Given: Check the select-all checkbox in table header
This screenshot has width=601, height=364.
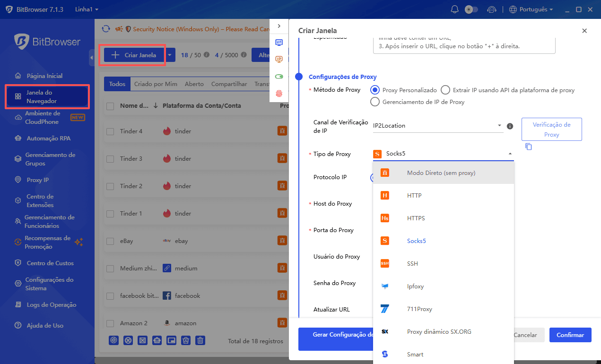Looking at the screenshot, I should 110,106.
